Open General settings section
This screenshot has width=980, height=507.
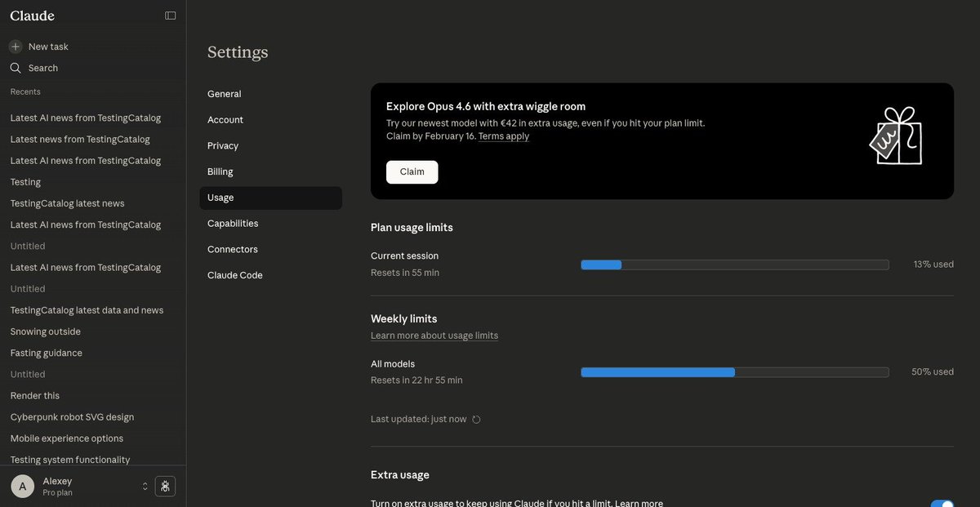(x=270, y=94)
